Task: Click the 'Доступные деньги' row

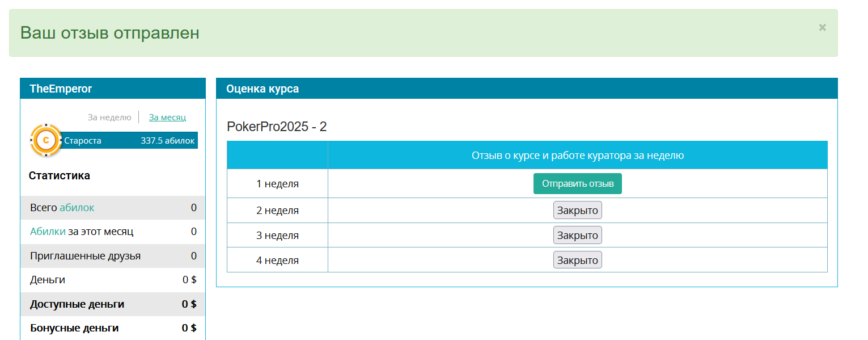Action: (113, 304)
